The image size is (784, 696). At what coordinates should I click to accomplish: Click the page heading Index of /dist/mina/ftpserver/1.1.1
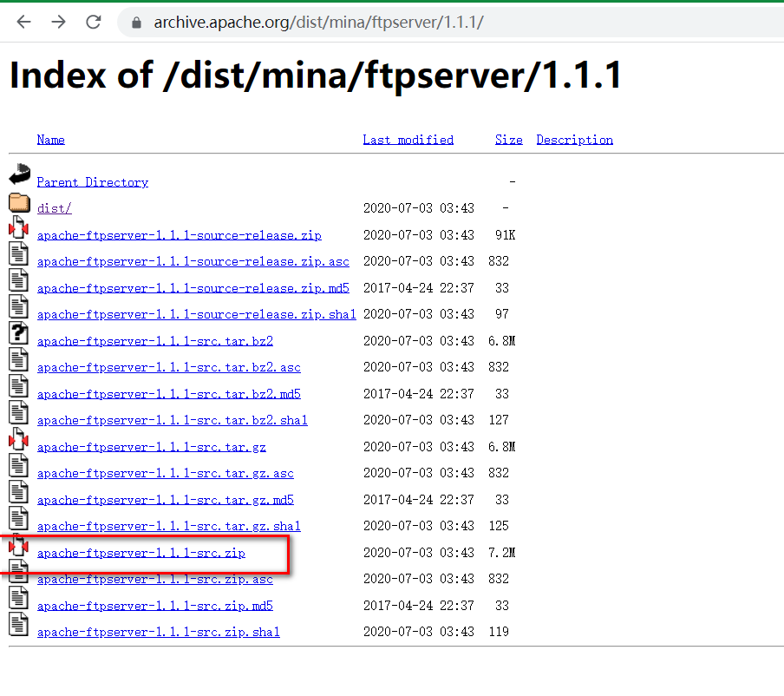click(x=316, y=76)
